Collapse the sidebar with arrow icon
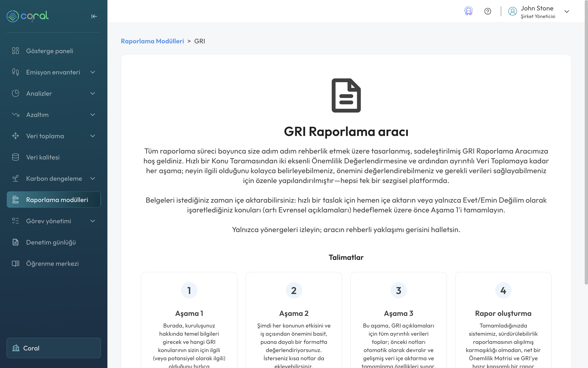Image resolution: width=588 pixels, height=368 pixels. click(94, 16)
